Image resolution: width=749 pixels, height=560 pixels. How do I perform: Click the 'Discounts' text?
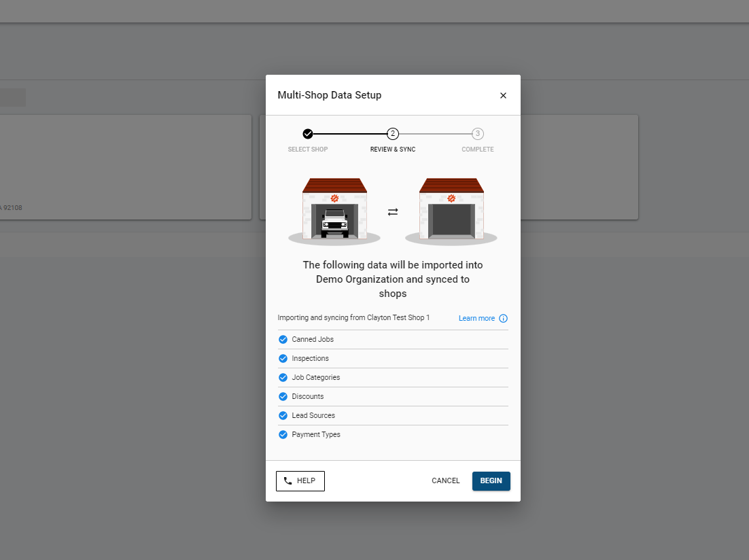[308, 397]
